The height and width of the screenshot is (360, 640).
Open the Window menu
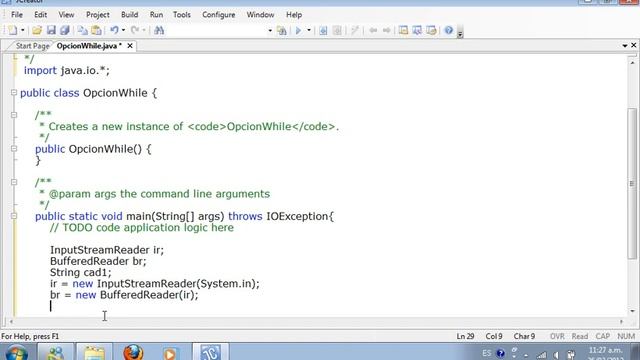[260, 15]
